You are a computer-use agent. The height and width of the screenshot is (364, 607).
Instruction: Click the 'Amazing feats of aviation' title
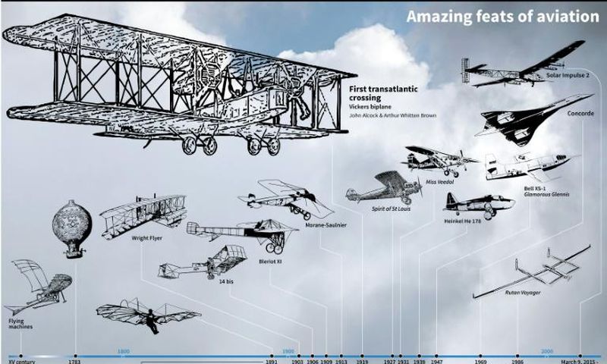(502, 17)
